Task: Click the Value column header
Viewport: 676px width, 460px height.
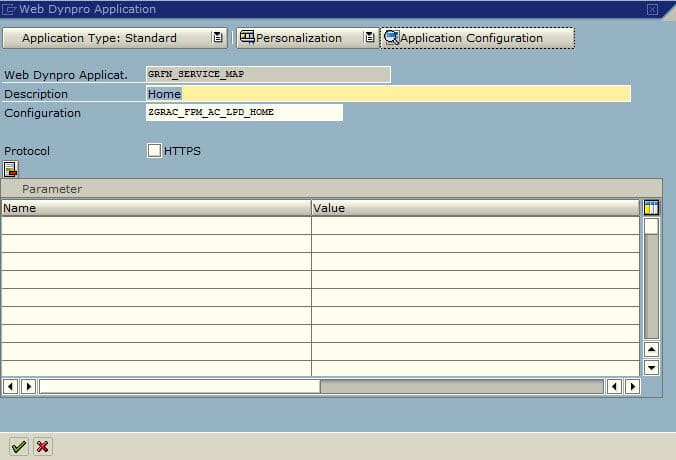Action: (475, 208)
